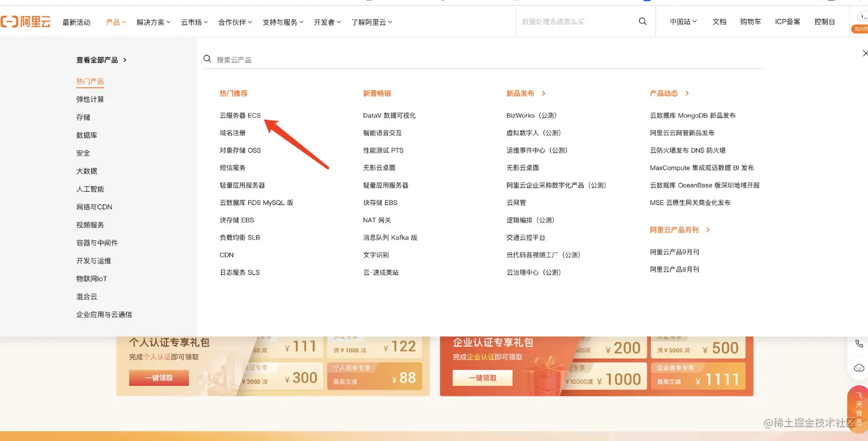Select 人工智能 category in sidebar
Screen dimensions: 868x441
[90, 189]
